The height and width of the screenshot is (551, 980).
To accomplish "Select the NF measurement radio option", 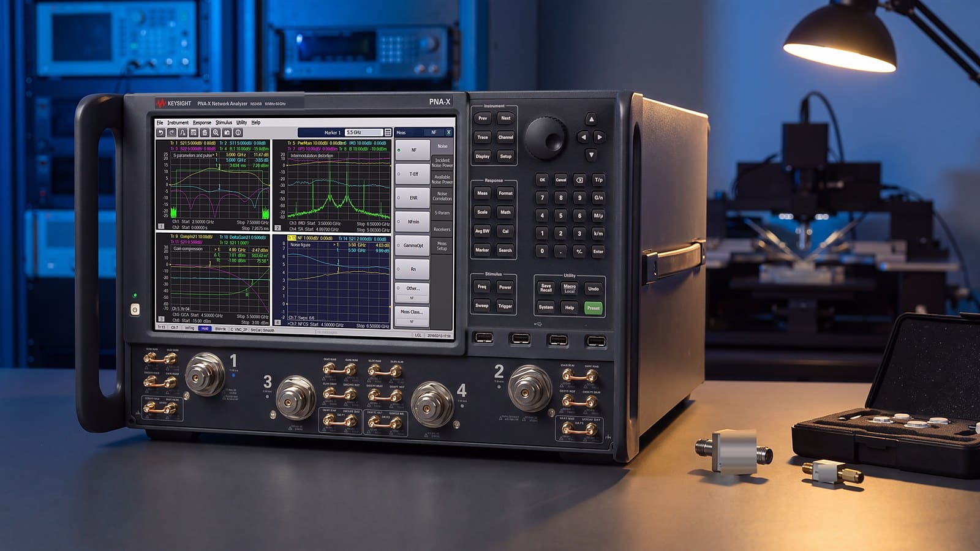I will (412, 150).
